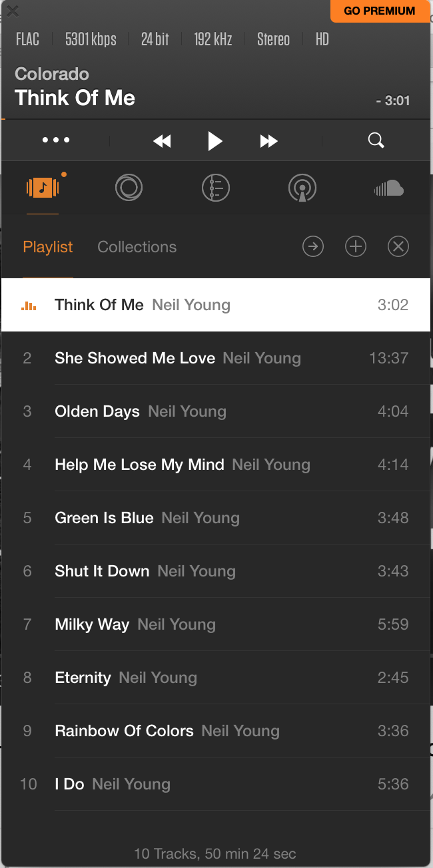Toggle the remaining time display -3:01

393,101
